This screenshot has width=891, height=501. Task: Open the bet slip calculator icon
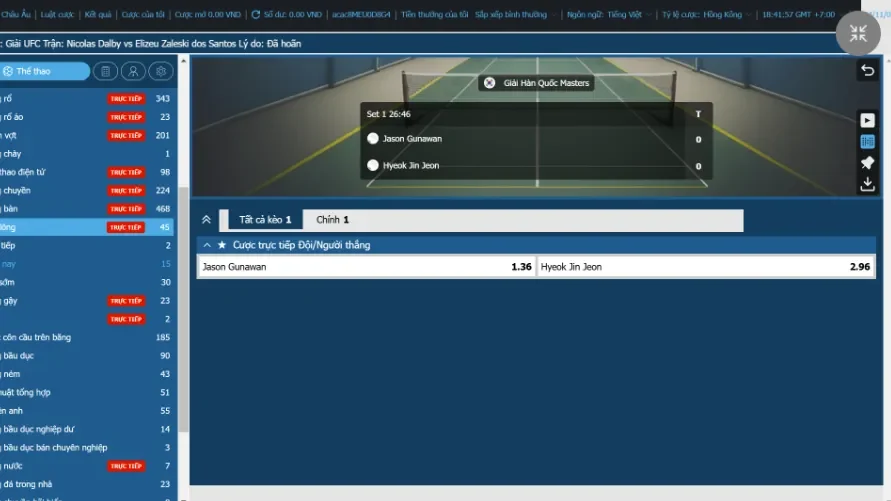point(105,71)
